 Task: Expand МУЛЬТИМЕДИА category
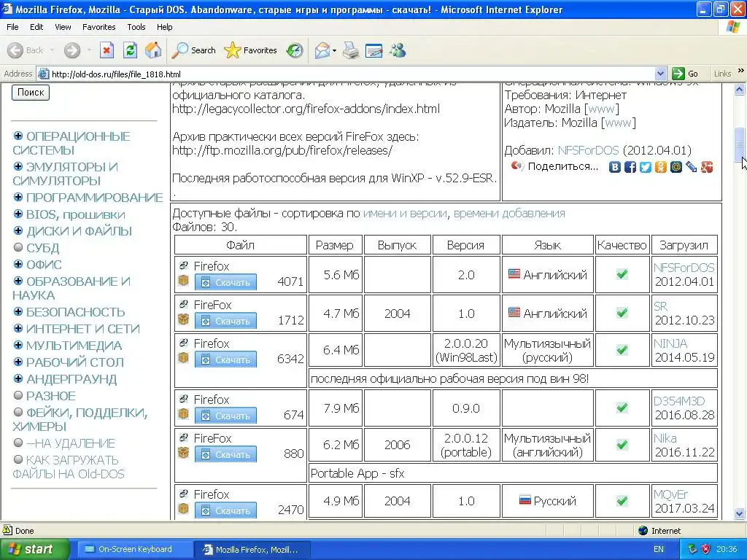tap(18, 345)
